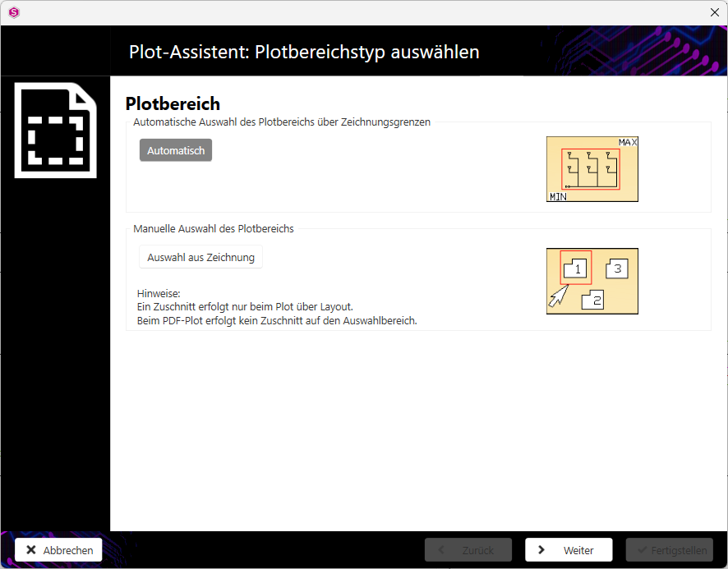Click the text 'Ein Zuschnitt erfolgt nur beim Plot über Layout.'
728x569 pixels.
click(245, 307)
